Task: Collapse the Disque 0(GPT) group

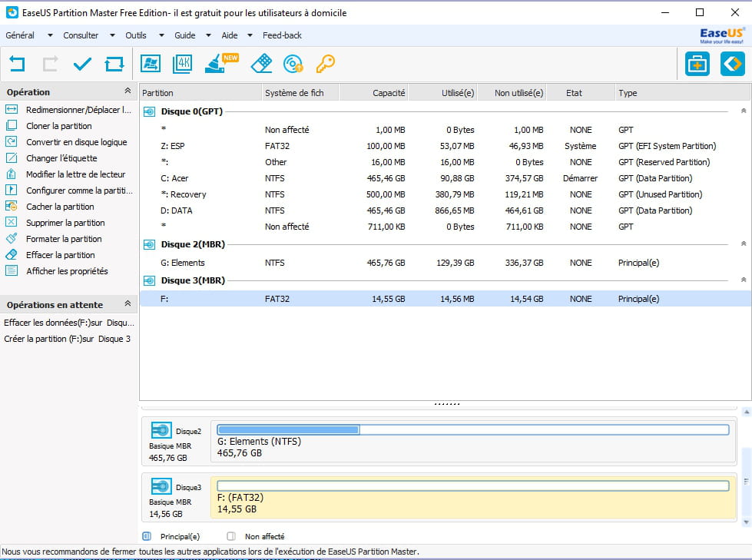Action: (x=744, y=111)
